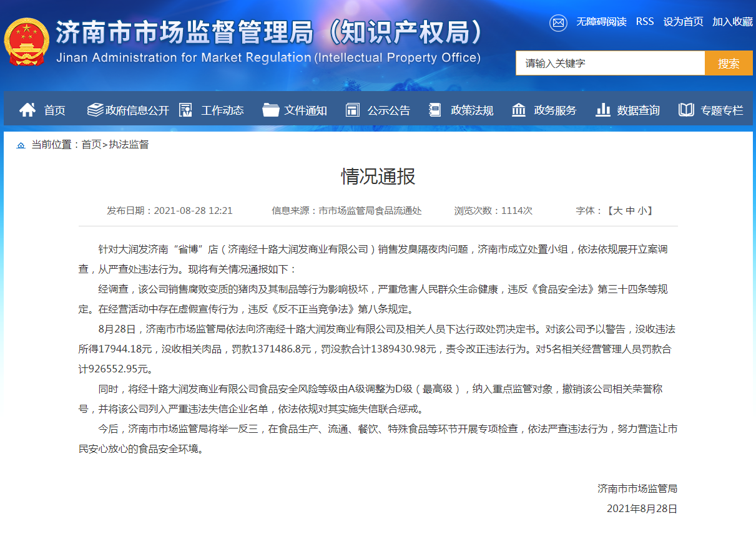The image size is (756, 542).
Task: Focus the 请输入关键字 search field
Action: pyautogui.click(x=610, y=63)
